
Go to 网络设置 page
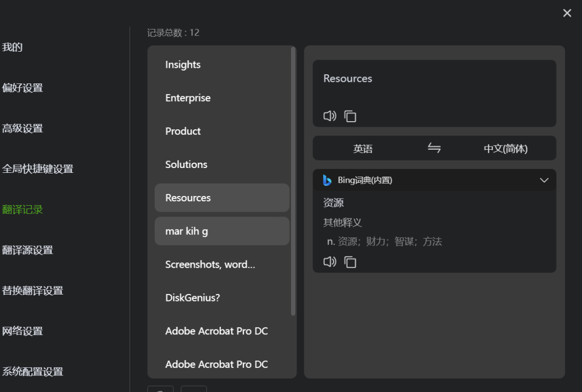tap(22, 331)
